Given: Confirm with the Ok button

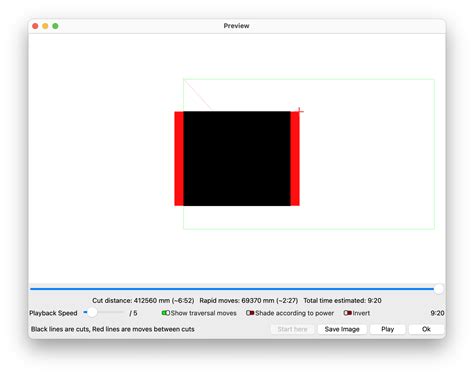Looking at the screenshot, I should coord(426,329).
